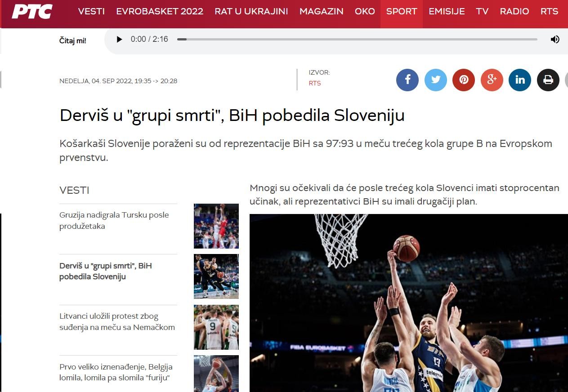Open EVROBASKET 2022 section
Screen dimensions: 568x392
click(160, 12)
